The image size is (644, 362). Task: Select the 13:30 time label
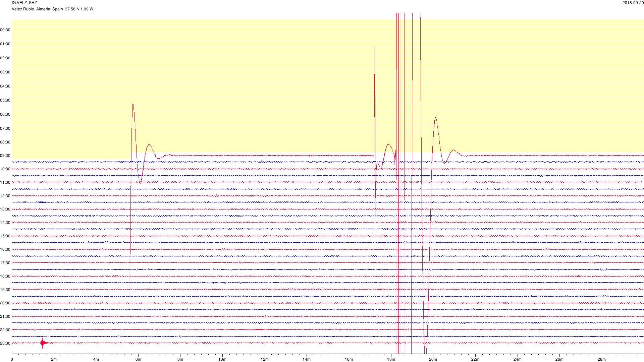point(5,209)
